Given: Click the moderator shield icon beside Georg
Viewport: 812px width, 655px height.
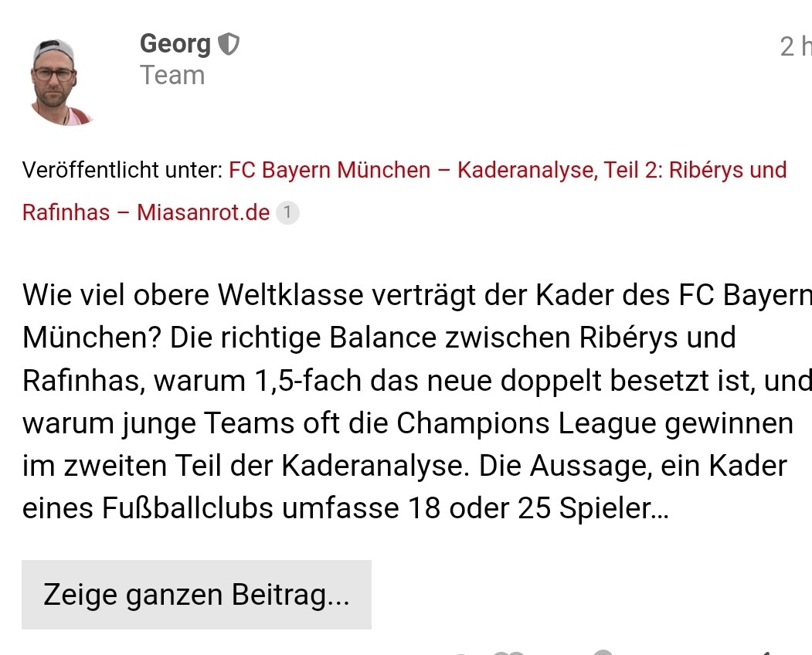Looking at the screenshot, I should click(x=229, y=45).
